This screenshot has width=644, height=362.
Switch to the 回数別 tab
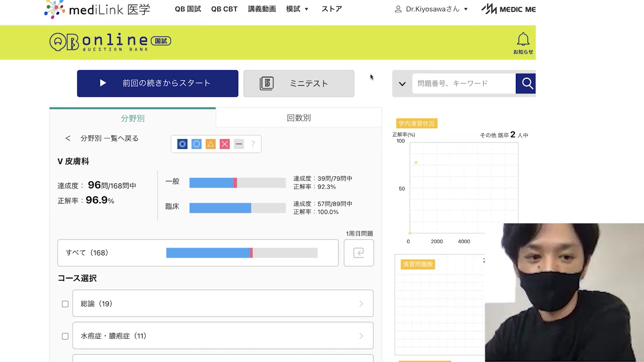pos(299,118)
